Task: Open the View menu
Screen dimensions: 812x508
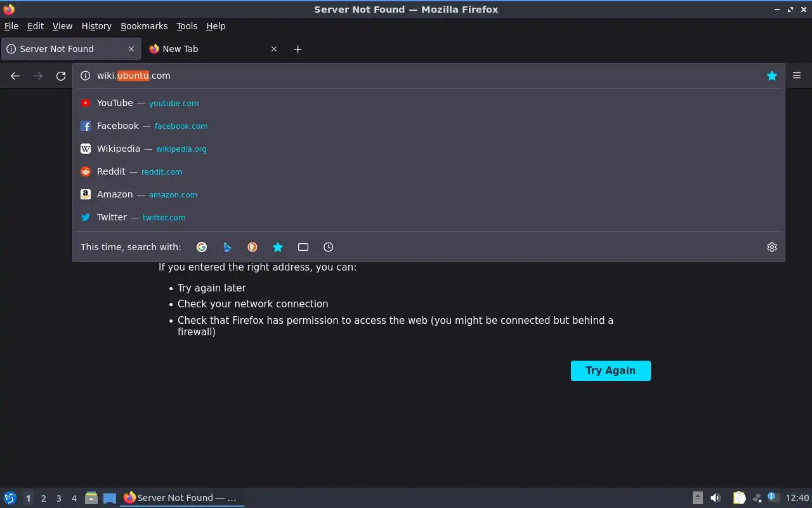Action: (x=62, y=26)
